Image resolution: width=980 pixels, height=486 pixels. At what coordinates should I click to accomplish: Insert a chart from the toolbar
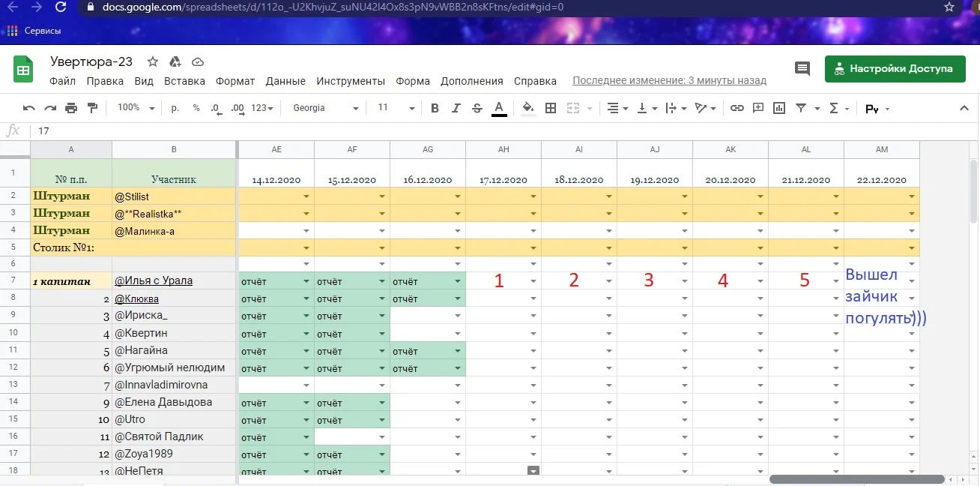coord(778,107)
